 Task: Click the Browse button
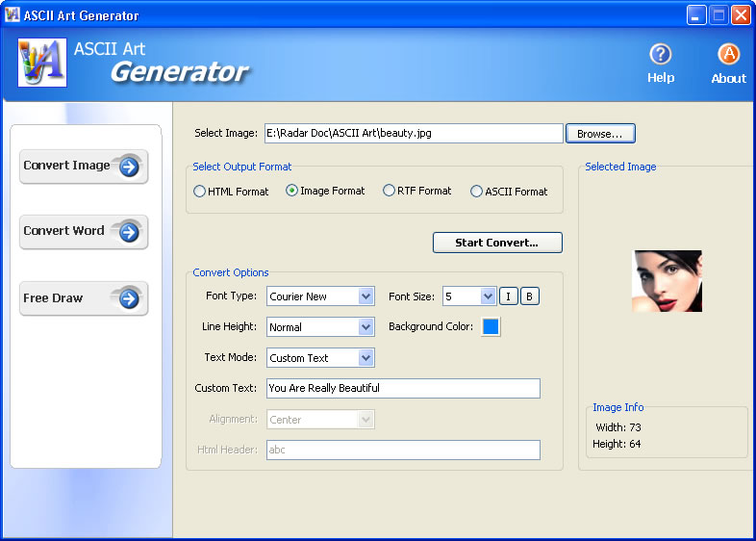[600, 134]
